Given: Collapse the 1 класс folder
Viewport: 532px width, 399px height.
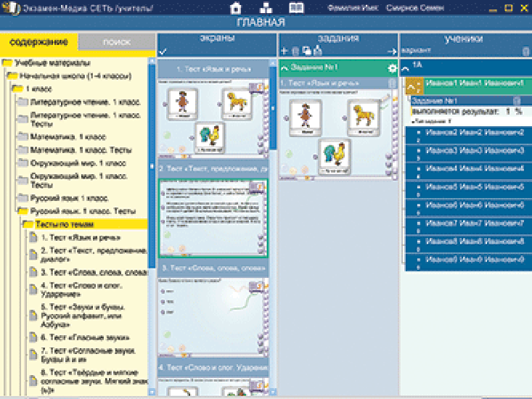Looking at the screenshot, I should pyautogui.click(x=17, y=89).
